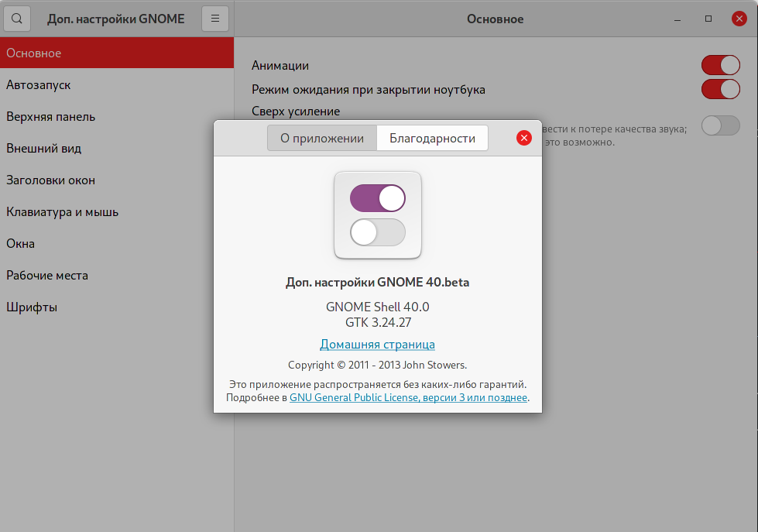
Task: Enable the Сверх усиление switch
Action: coord(721,125)
